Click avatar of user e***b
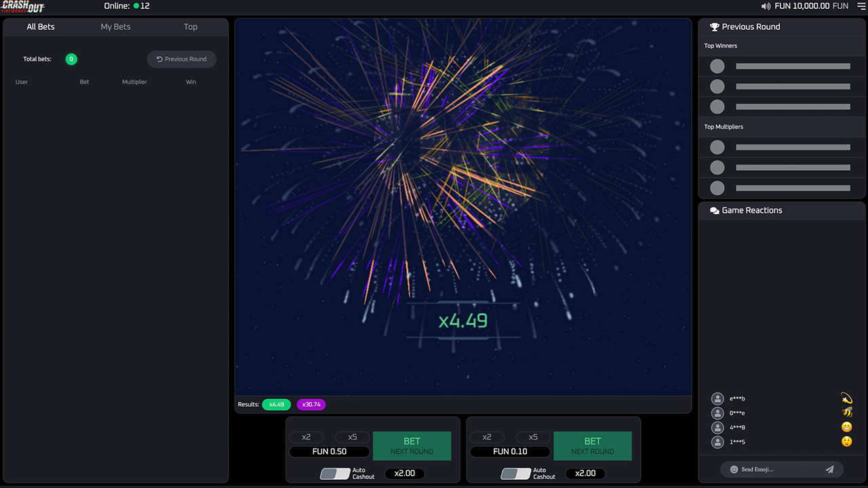 717,399
